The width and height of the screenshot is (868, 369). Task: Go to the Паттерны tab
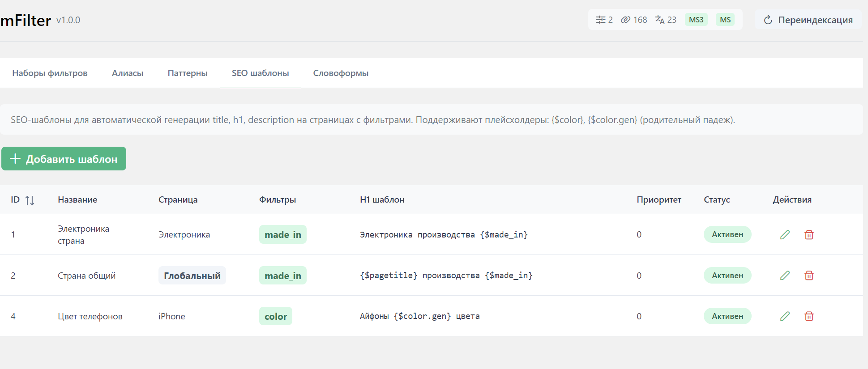[x=188, y=73]
